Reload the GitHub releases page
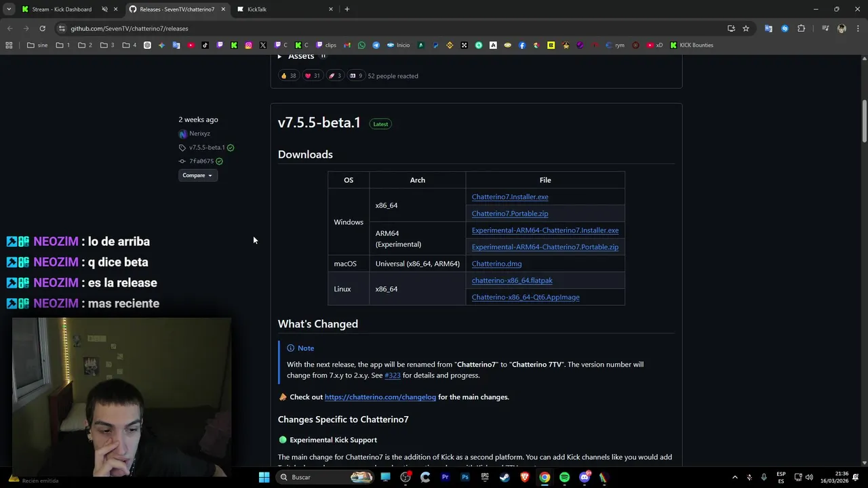Screen dimensions: 868x488 point(42,28)
